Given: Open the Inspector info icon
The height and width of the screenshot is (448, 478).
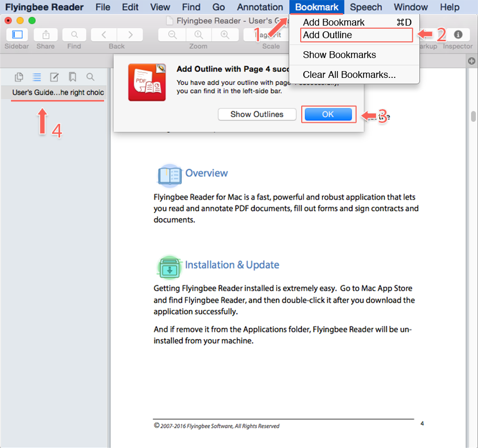Looking at the screenshot, I should pyautogui.click(x=458, y=35).
